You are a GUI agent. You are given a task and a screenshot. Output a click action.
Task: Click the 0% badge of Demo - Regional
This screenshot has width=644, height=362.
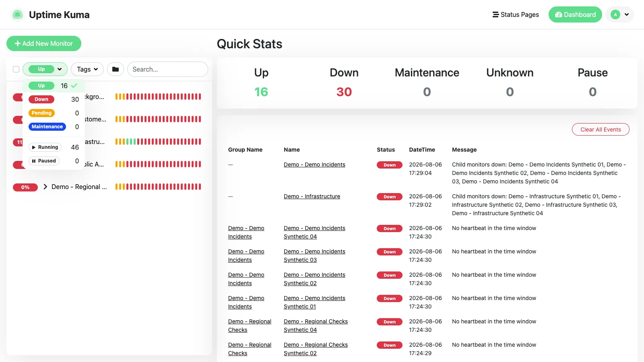(x=25, y=187)
